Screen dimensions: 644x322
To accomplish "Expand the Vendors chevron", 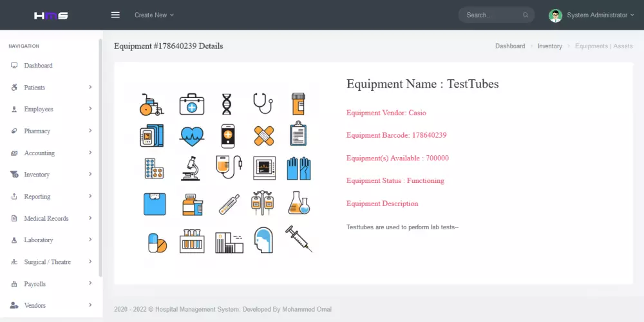I will click(x=90, y=305).
